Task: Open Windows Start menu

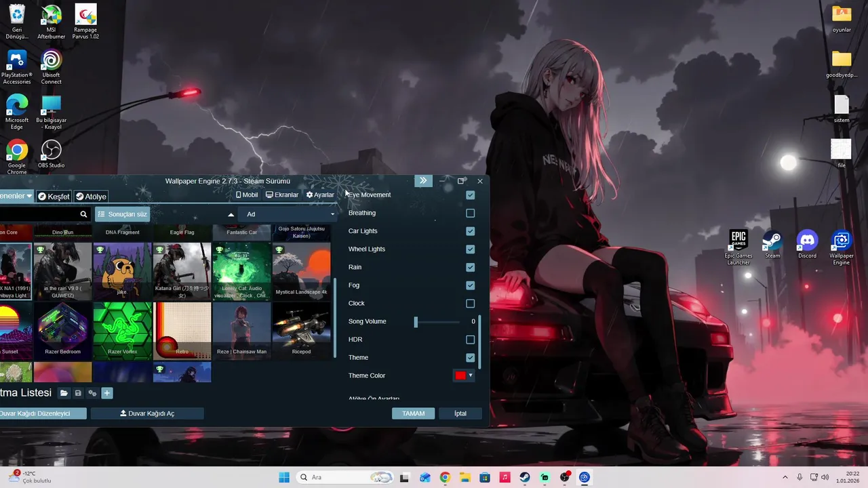Action: click(x=284, y=477)
